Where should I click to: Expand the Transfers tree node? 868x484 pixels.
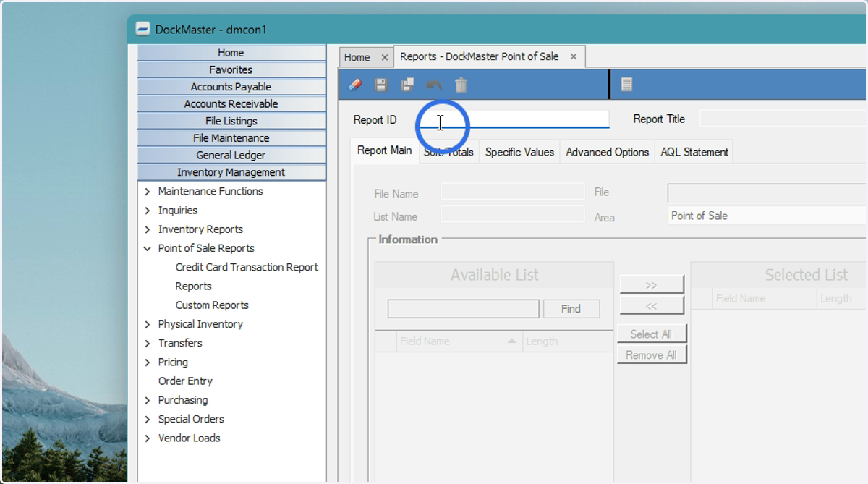point(148,343)
